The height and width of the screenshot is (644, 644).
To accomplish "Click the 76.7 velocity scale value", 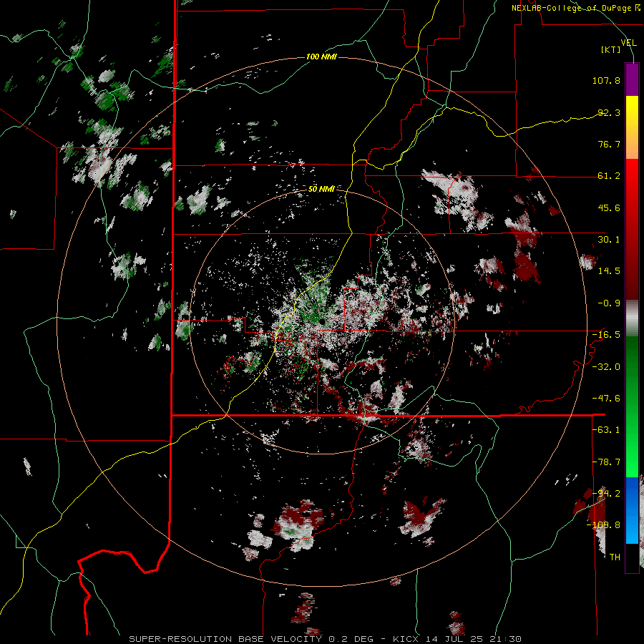I will [x=609, y=144].
